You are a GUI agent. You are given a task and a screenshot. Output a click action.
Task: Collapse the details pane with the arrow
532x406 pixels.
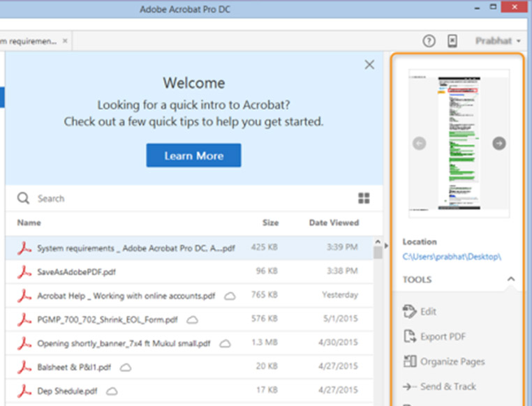(x=387, y=246)
